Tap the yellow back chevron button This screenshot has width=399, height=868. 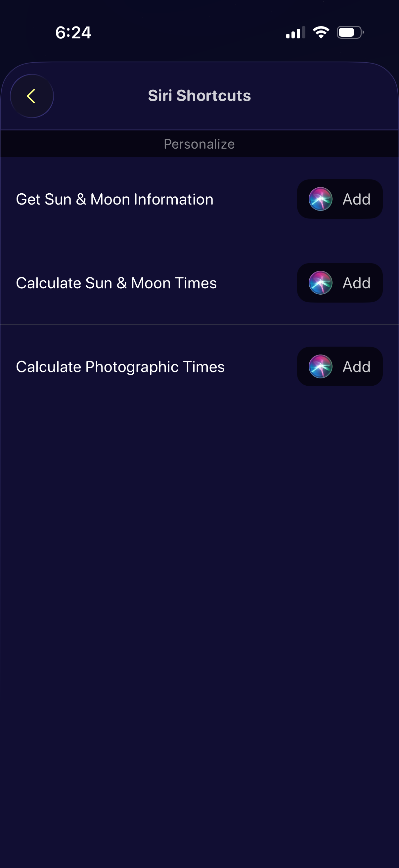(x=32, y=96)
